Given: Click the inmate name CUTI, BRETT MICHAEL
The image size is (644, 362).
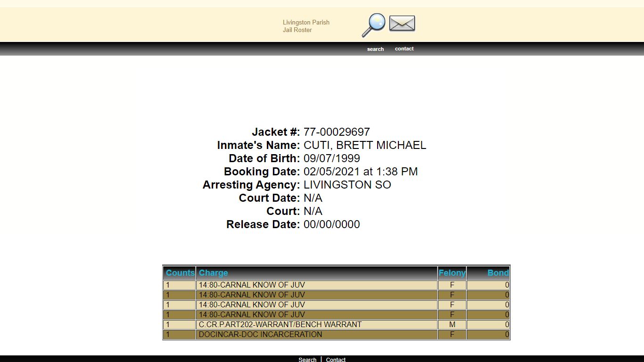Looking at the screenshot, I should pyautogui.click(x=365, y=145).
